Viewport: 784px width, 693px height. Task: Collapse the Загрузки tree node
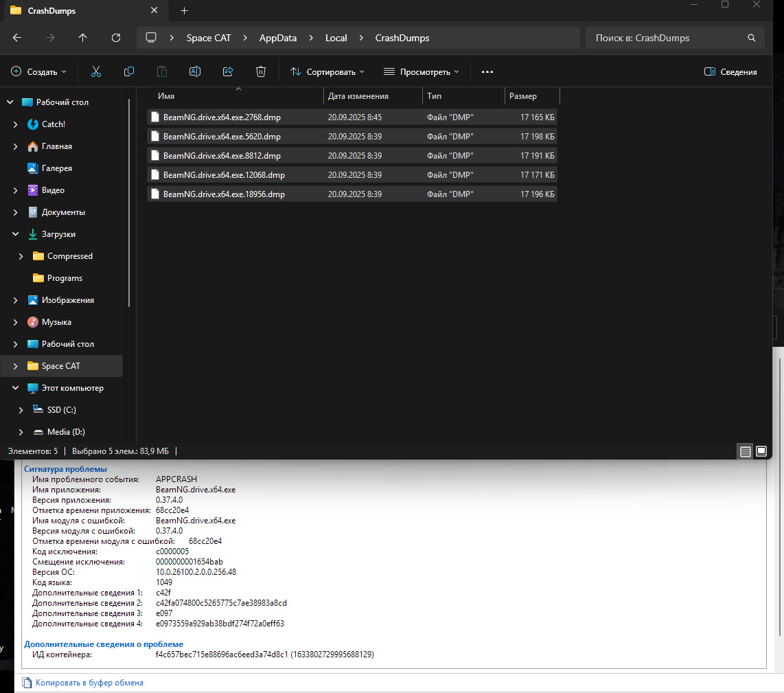pyautogui.click(x=16, y=234)
